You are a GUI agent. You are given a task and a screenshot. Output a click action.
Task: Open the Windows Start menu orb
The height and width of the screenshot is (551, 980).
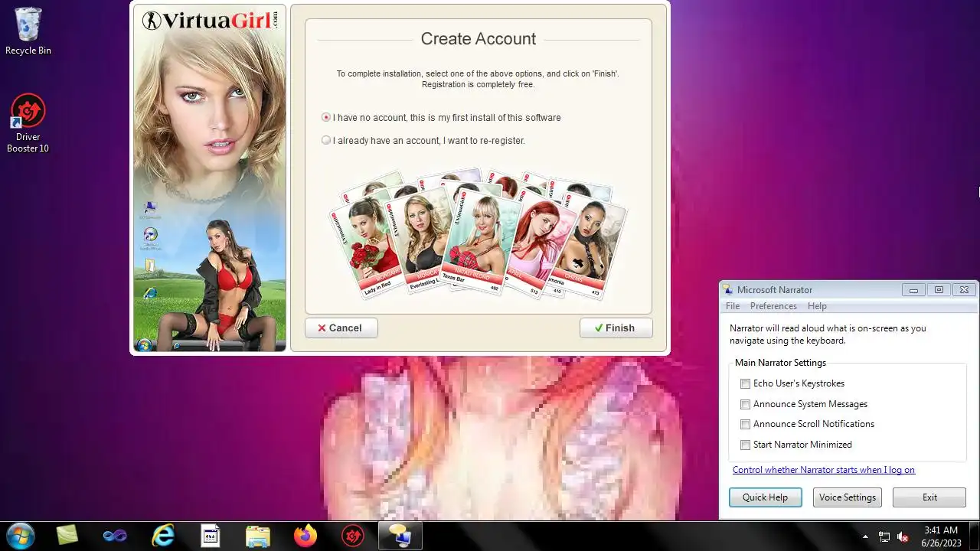pyautogui.click(x=19, y=536)
